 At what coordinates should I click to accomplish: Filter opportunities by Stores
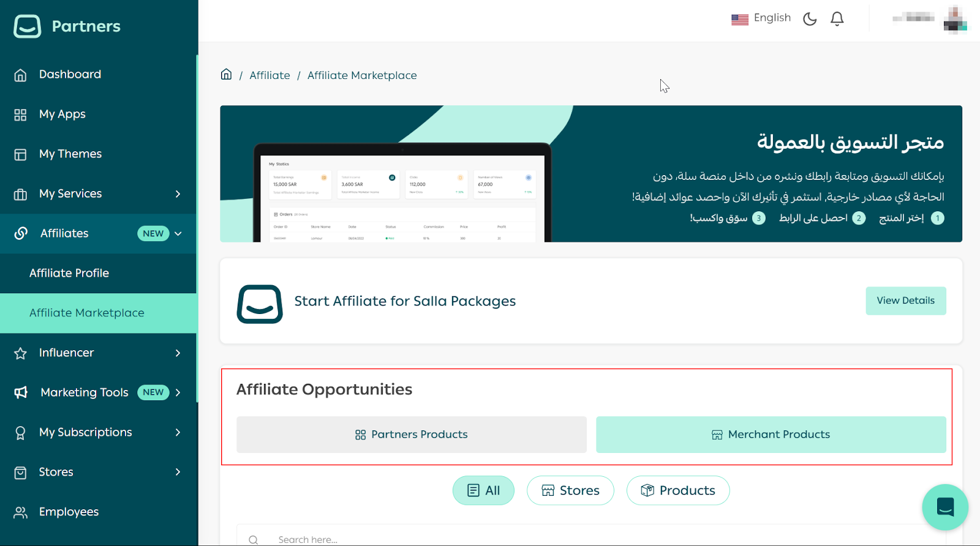coord(570,490)
